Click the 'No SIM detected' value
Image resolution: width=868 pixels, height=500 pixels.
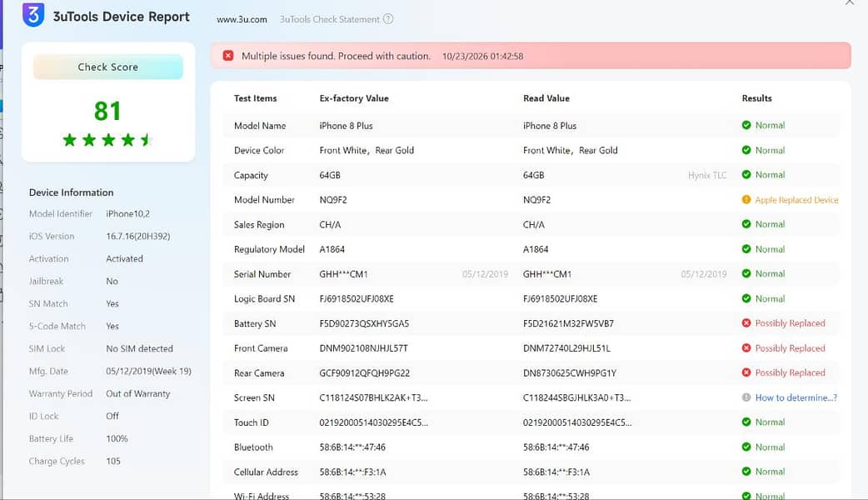(x=139, y=349)
